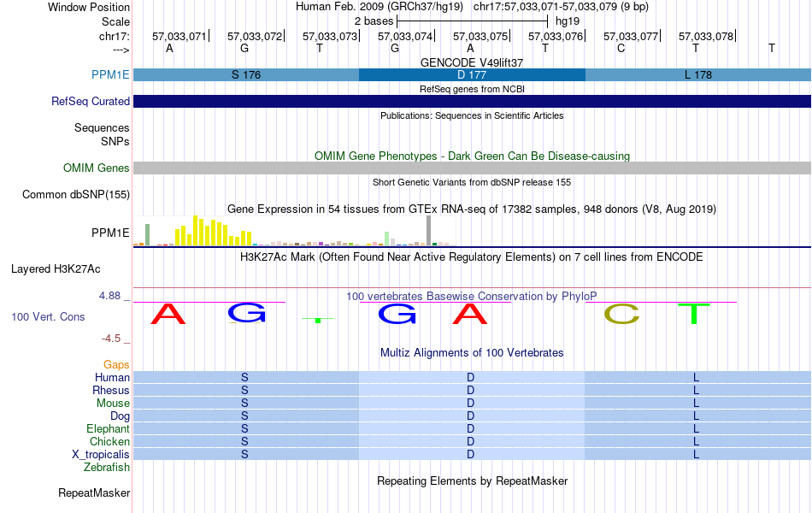
Task: Click the S 176 codon block
Action: [x=246, y=74]
